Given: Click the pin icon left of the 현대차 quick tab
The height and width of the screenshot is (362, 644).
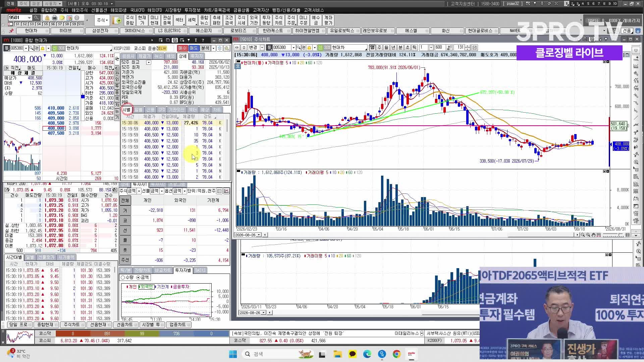Looking at the screenshot, I should pyautogui.click(x=11, y=31).
